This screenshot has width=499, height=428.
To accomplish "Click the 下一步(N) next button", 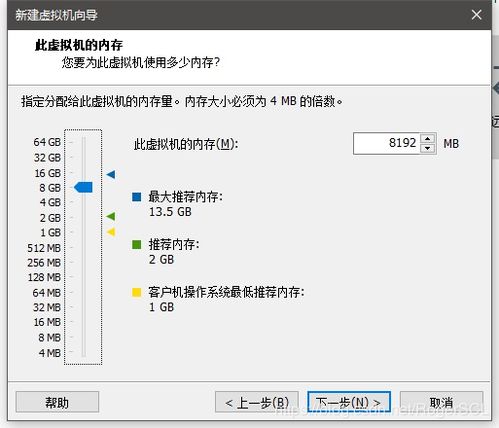I will point(349,402).
